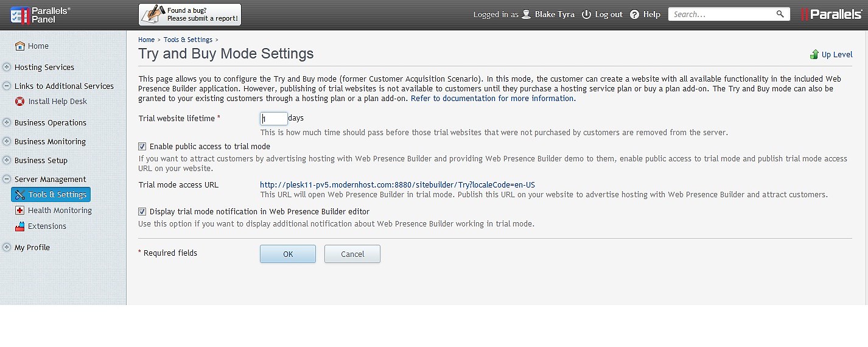Image resolution: width=868 pixels, height=347 pixels.
Task: Expand the My Profile section
Action: tap(7, 248)
